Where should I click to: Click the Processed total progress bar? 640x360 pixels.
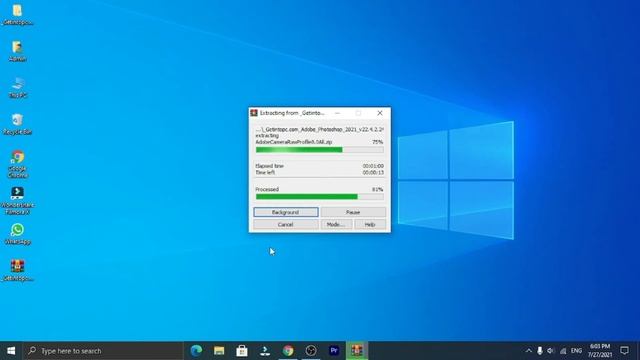(320, 197)
